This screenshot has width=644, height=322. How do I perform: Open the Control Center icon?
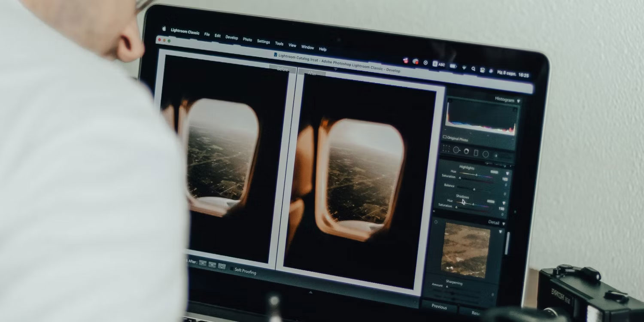(482, 70)
